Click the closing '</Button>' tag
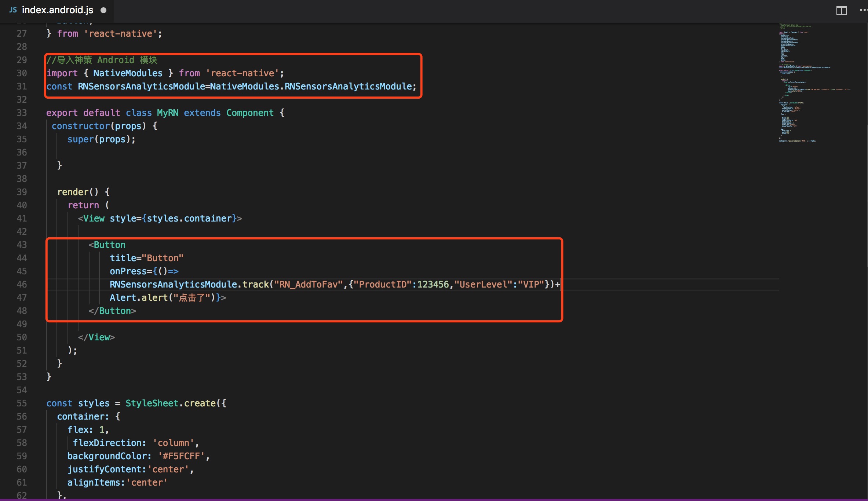This screenshot has height=501, width=868. [x=112, y=311]
